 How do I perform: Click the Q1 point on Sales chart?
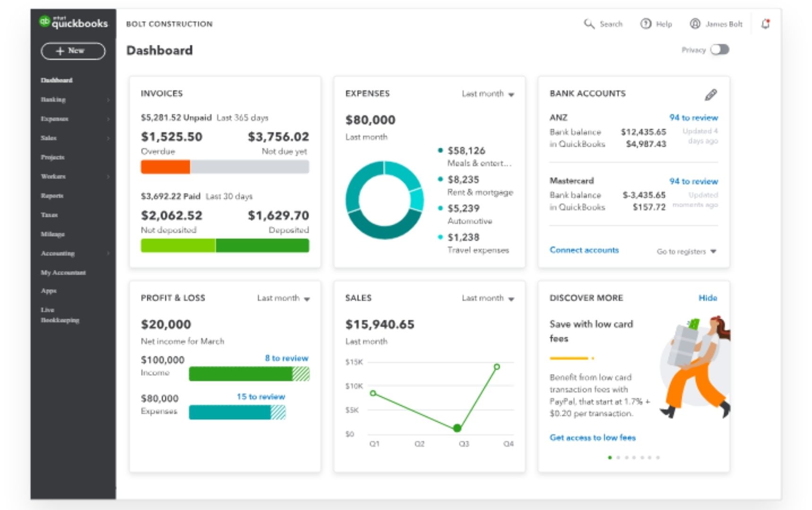tap(373, 393)
